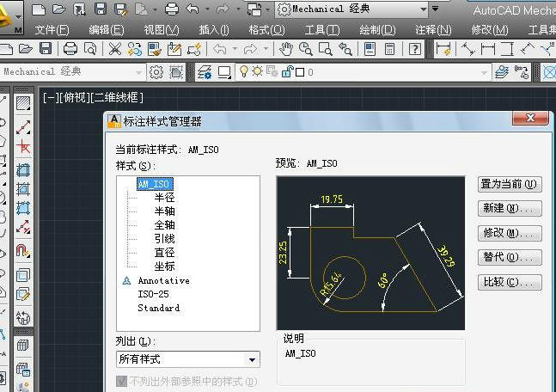Open the layer 0 dropdown list arrow
The image size is (556, 392).
tap(484, 73)
